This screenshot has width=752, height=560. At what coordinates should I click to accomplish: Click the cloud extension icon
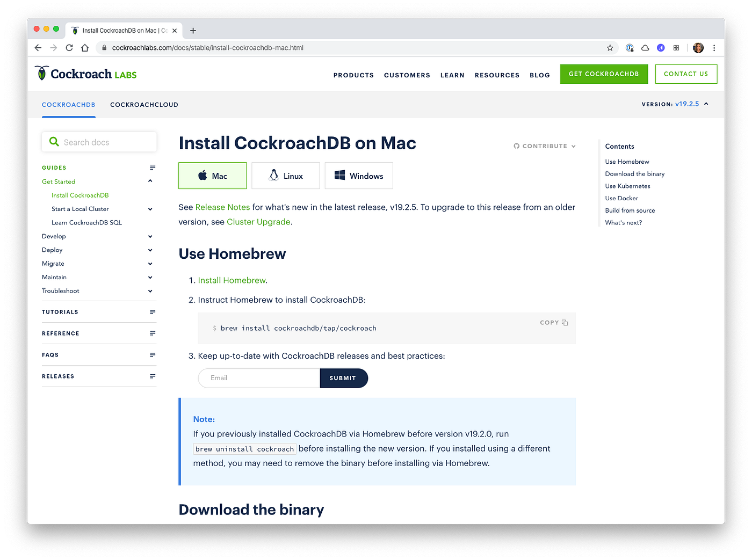point(645,48)
